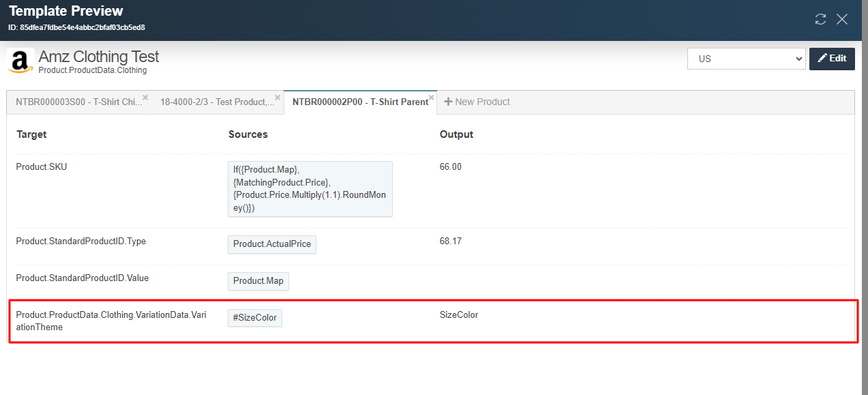Click the refresh icon in the header

click(x=820, y=20)
